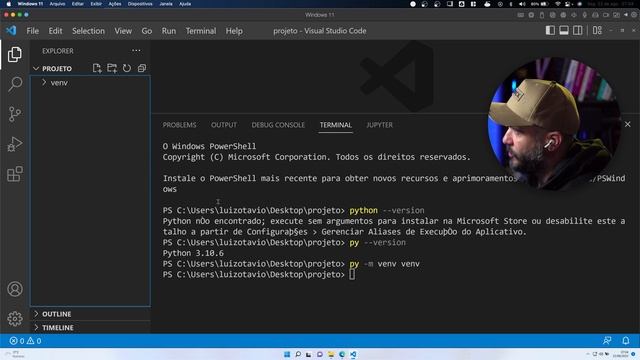Create a new file in PROJETO
Screen dimensions: 640x360
click(97, 68)
